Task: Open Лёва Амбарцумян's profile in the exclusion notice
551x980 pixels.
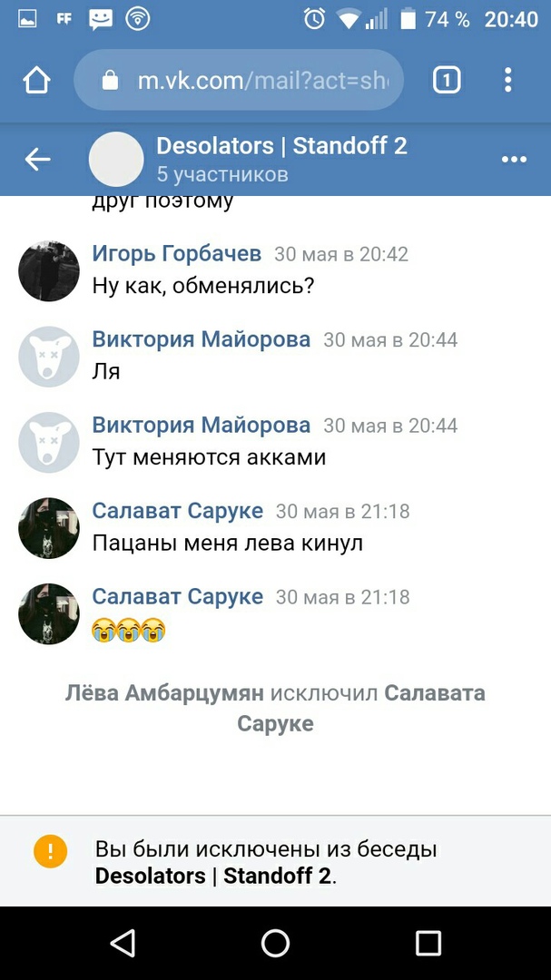Action: [164, 693]
